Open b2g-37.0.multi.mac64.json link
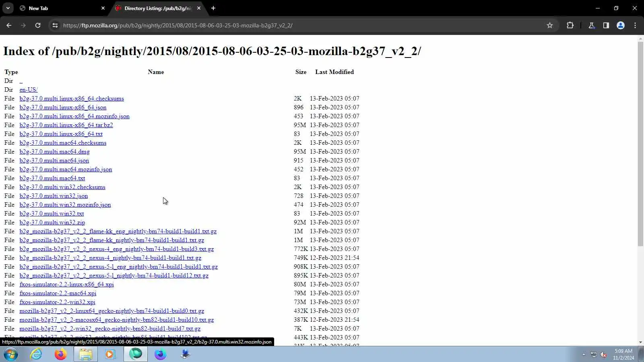The width and height of the screenshot is (644, 362). 54,160
